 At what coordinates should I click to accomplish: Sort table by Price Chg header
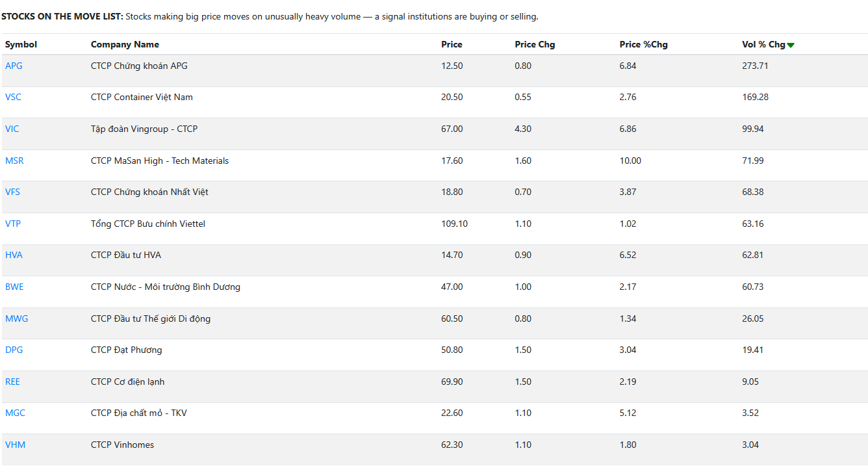pyautogui.click(x=535, y=44)
